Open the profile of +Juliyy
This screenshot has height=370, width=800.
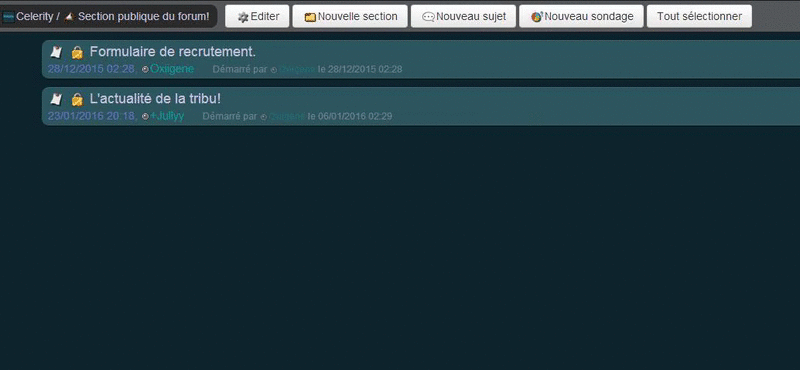coord(167,116)
